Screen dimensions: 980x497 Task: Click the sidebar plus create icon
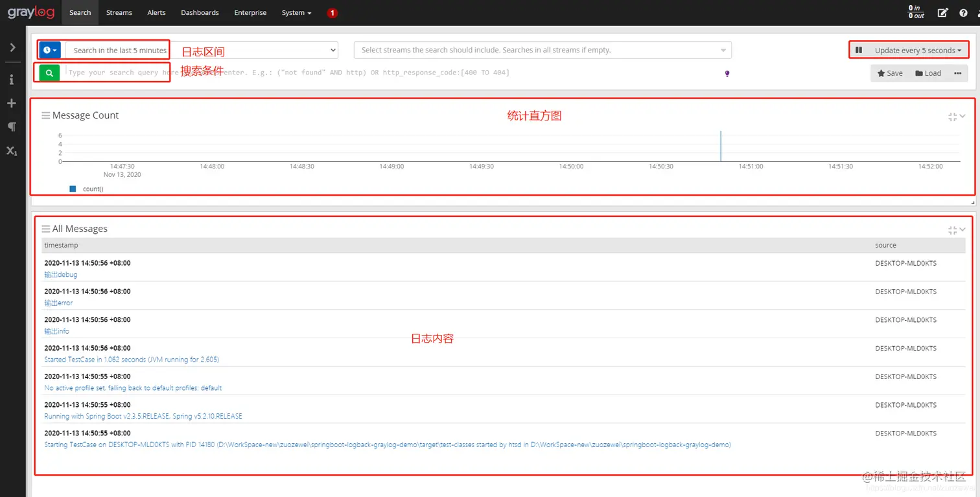(x=12, y=103)
